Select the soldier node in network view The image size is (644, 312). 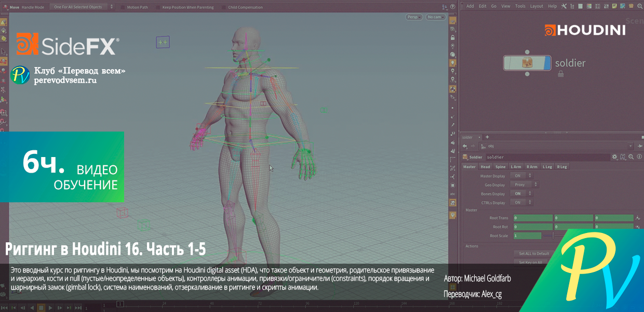click(527, 63)
